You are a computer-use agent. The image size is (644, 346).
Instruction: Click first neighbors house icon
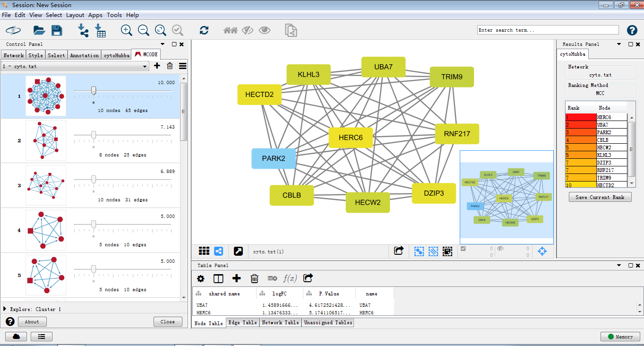pyautogui.click(x=231, y=31)
